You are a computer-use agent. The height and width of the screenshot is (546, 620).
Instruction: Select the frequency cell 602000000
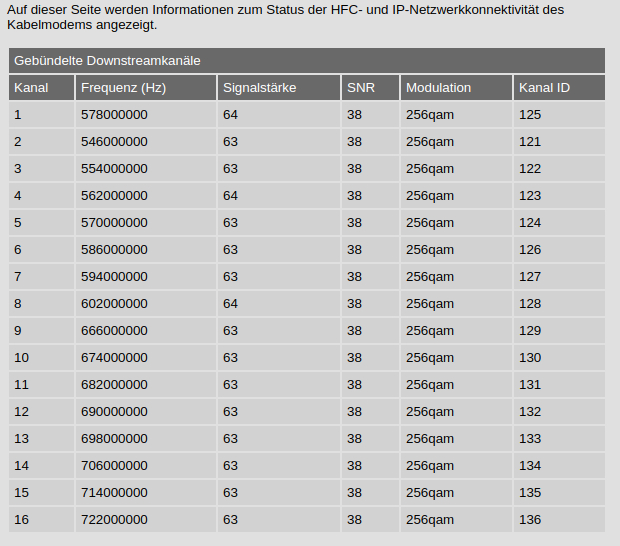coord(114,304)
